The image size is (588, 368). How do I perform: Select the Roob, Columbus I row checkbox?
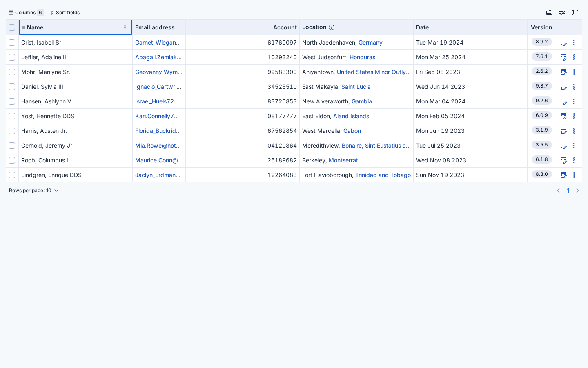12,160
